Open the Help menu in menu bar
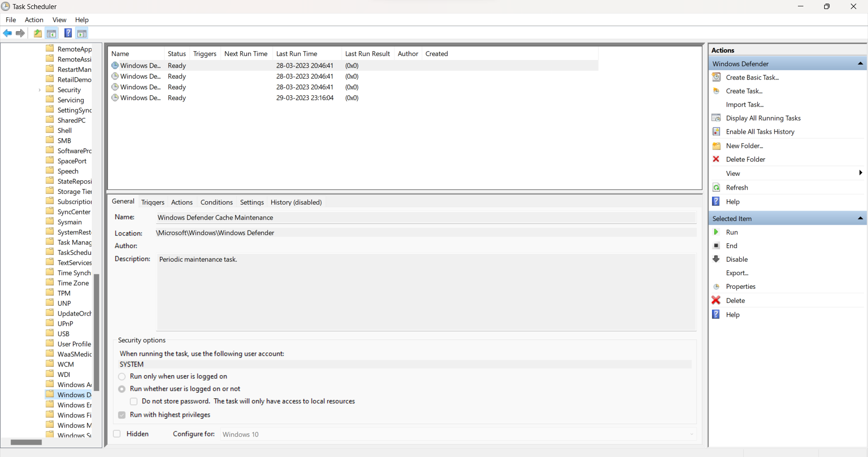This screenshot has width=868, height=457. (82, 20)
